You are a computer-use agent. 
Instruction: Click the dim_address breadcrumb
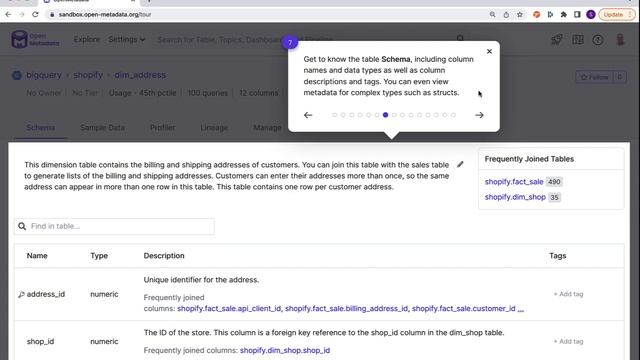140,75
